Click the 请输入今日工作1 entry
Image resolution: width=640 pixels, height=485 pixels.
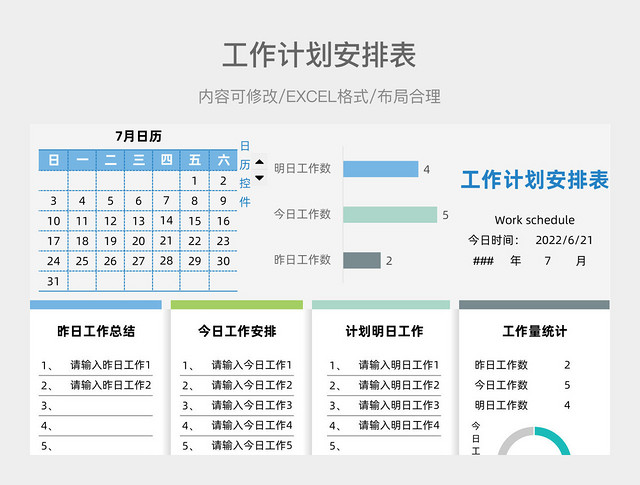coord(252,365)
